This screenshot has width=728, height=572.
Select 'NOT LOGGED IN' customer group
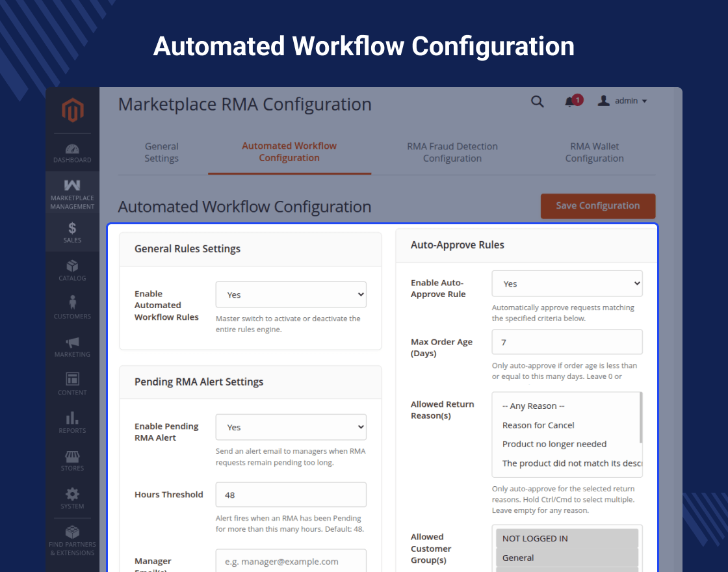[567, 538]
